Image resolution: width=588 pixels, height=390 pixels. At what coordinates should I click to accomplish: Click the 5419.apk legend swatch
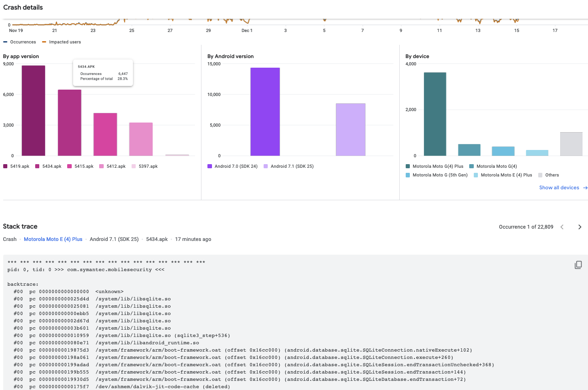pos(5,166)
